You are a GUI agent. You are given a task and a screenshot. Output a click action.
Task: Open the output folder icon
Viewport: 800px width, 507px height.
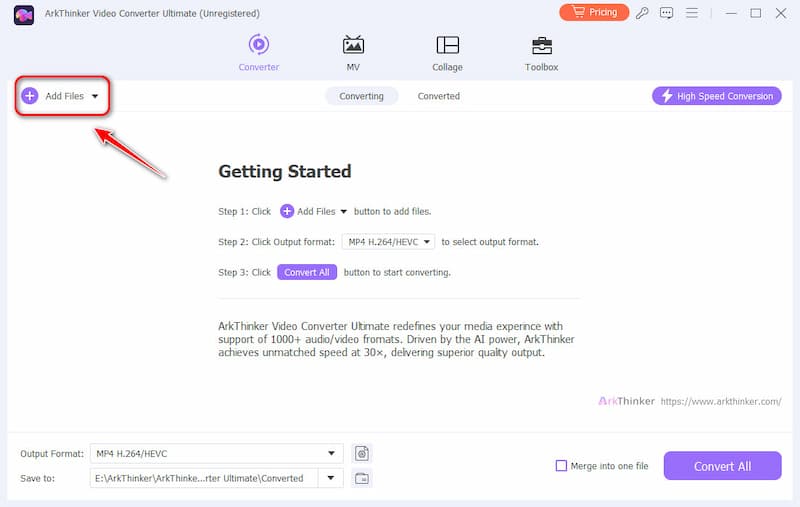pos(362,478)
